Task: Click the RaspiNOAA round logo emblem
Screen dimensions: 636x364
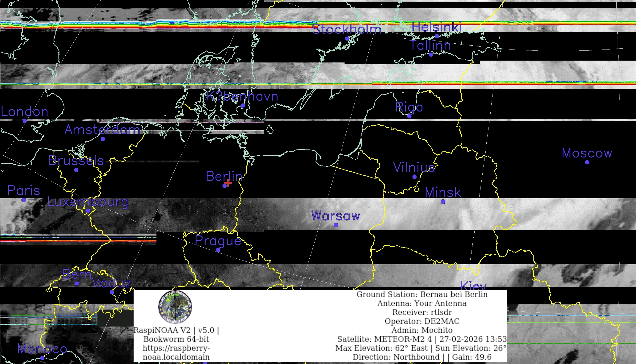Action: 175,307
